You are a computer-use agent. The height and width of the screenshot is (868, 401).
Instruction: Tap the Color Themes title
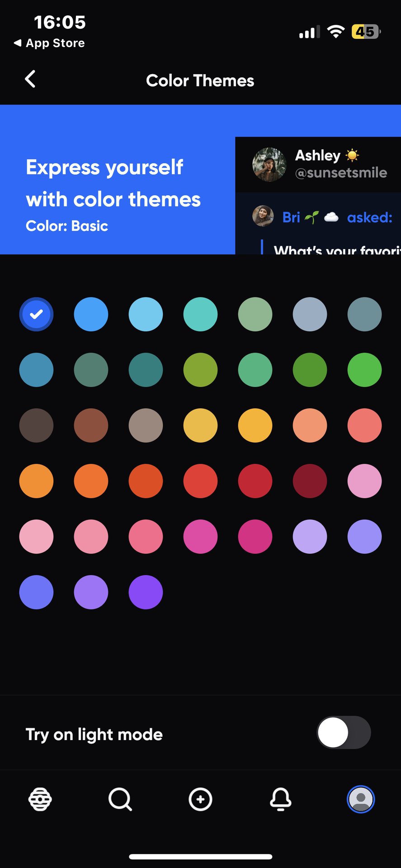coord(200,80)
